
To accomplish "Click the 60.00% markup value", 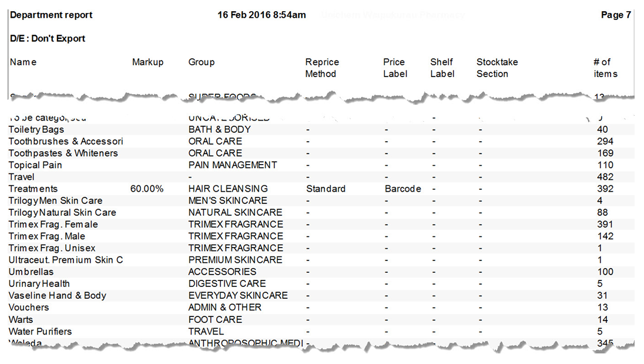I will 146,189.
